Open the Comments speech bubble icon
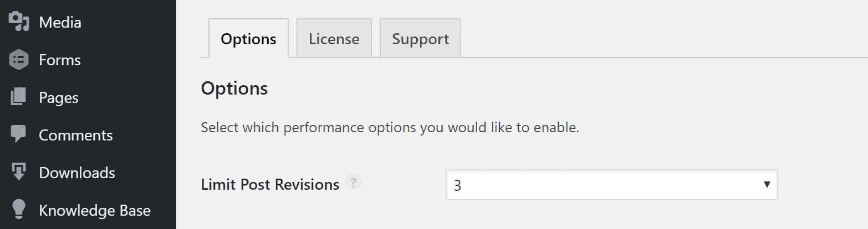Image resolution: width=868 pixels, height=229 pixels. pyautogui.click(x=19, y=135)
